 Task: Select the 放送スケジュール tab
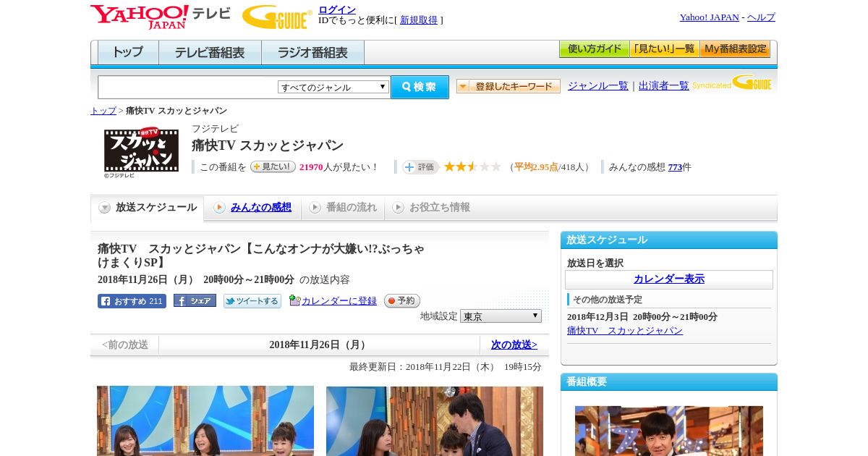[148, 208]
